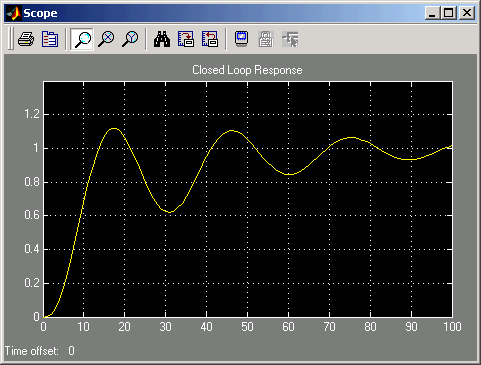Minimize the Scope window
The width and height of the screenshot is (481, 365).
[x=433, y=13]
